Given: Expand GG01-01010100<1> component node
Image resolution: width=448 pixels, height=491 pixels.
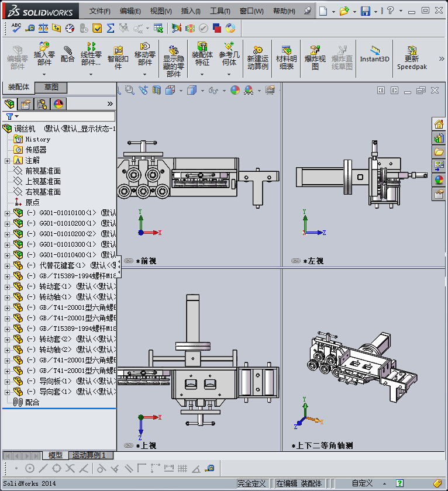Looking at the screenshot, I should click(x=7, y=213).
